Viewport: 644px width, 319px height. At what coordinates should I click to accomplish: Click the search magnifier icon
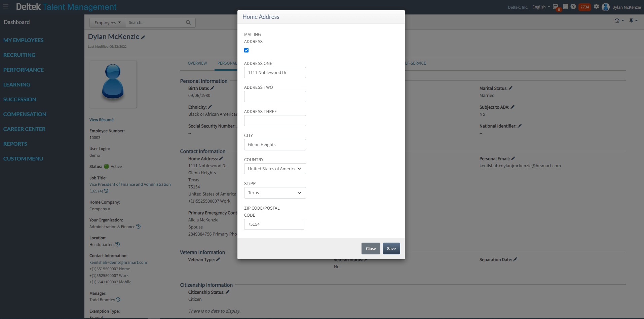(x=188, y=22)
